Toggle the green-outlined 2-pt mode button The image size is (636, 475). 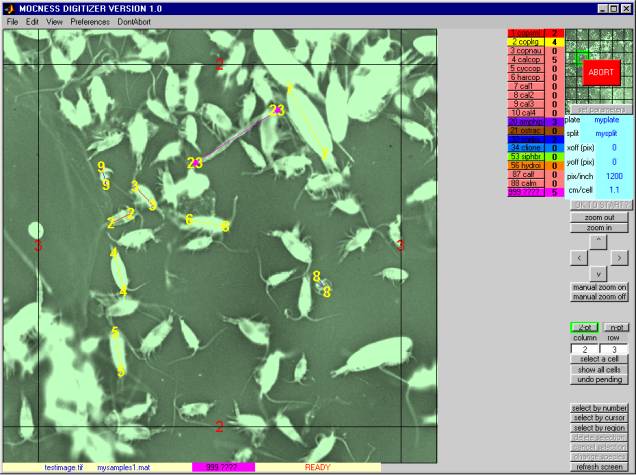[x=584, y=327]
